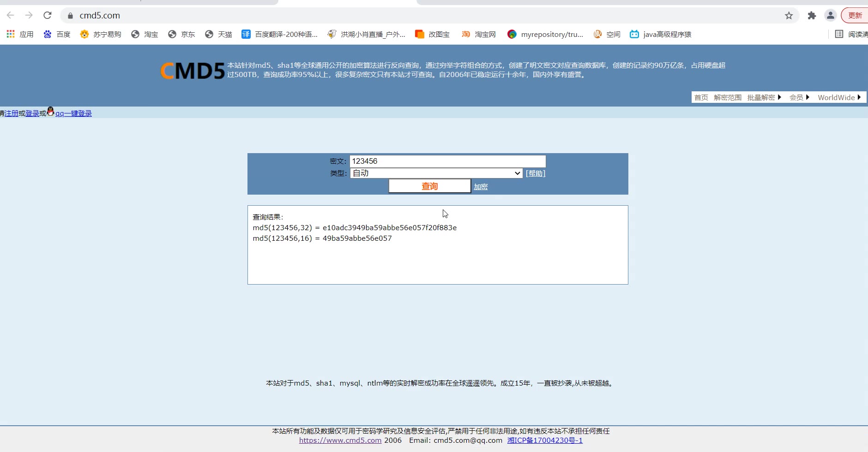Click the QQ penguin login icon
The width and height of the screenshot is (868, 452).
pos(51,111)
